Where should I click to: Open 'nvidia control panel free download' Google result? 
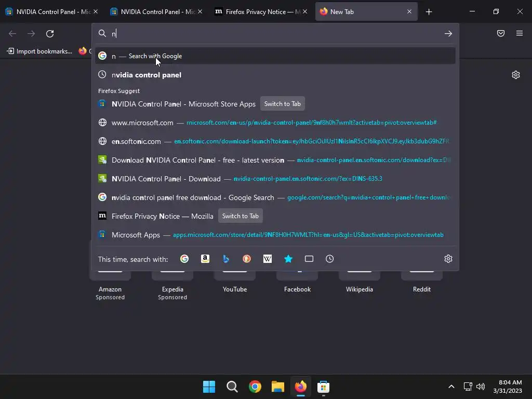click(x=275, y=197)
